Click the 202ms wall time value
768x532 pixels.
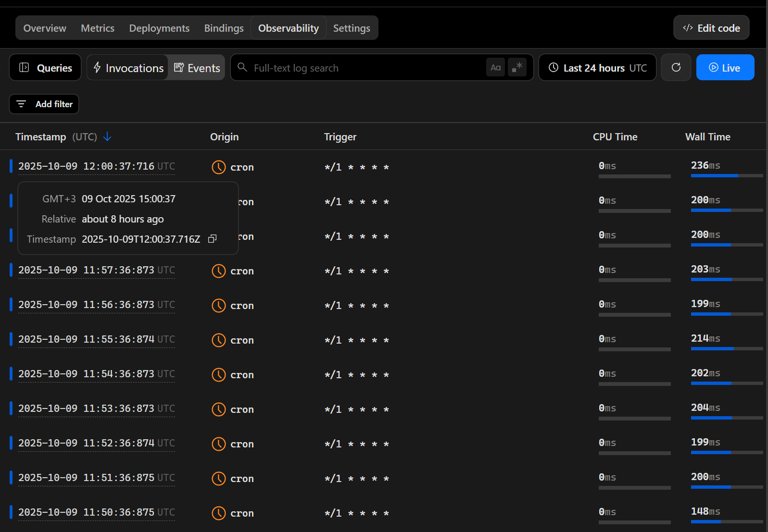coord(705,373)
